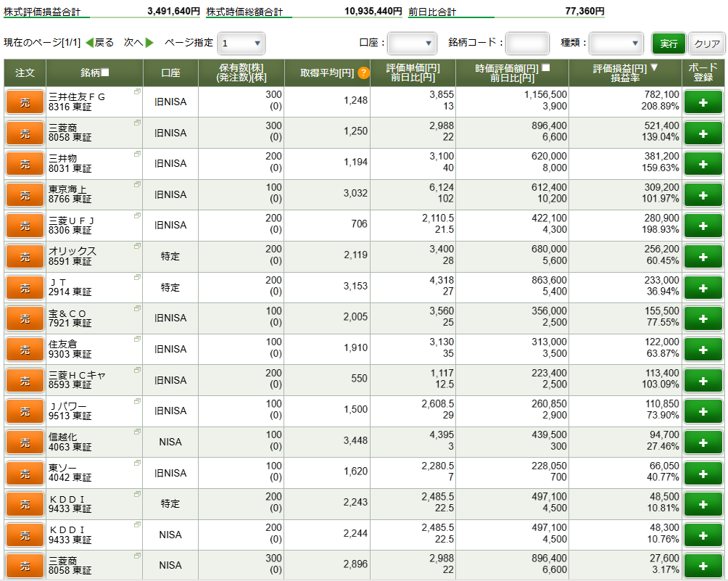Open the ページ指定 page number dropdown

pyautogui.click(x=241, y=44)
